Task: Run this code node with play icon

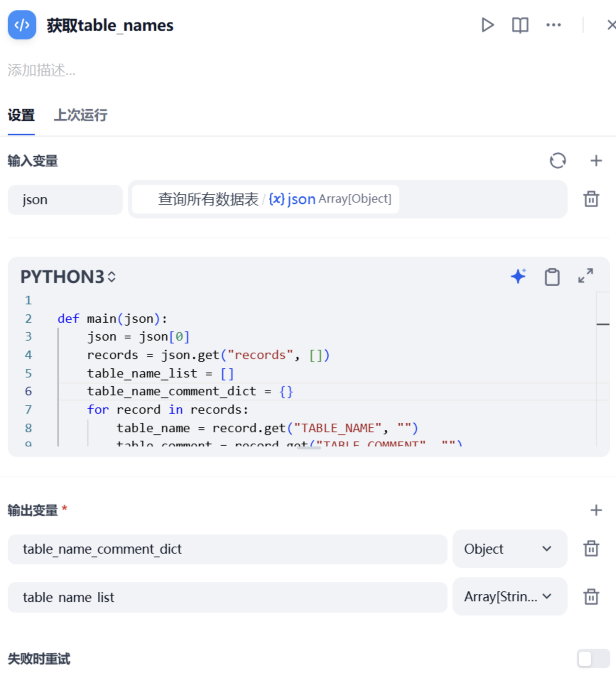Action: [x=487, y=25]
